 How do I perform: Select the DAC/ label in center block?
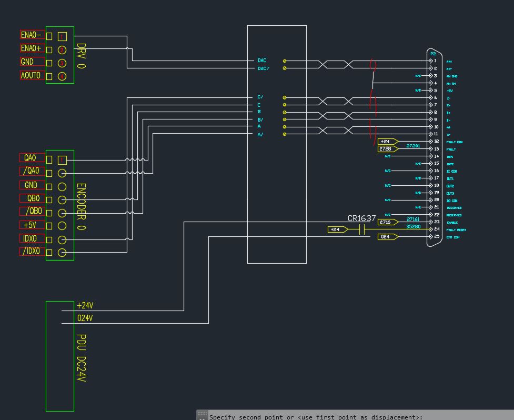(x=263, y=68)
